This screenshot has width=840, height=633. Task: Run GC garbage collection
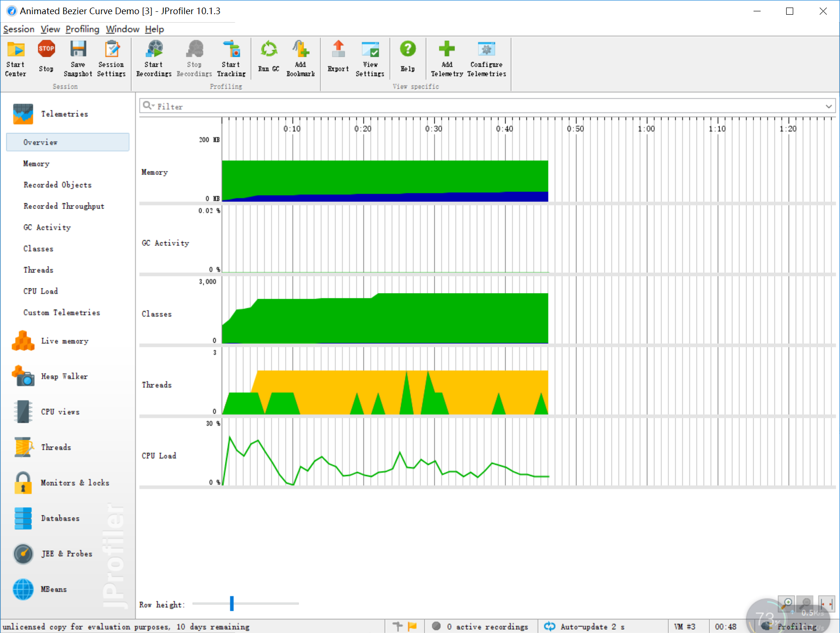coord(269,57)
